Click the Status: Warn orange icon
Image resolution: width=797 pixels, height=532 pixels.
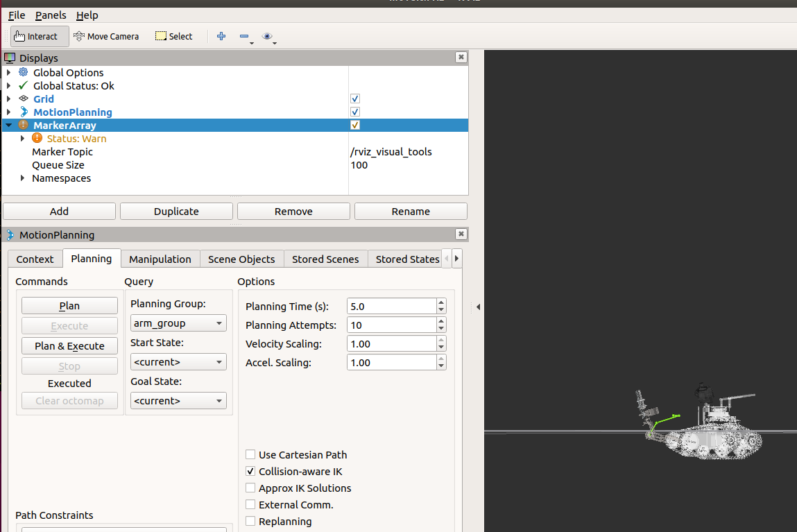37,138
